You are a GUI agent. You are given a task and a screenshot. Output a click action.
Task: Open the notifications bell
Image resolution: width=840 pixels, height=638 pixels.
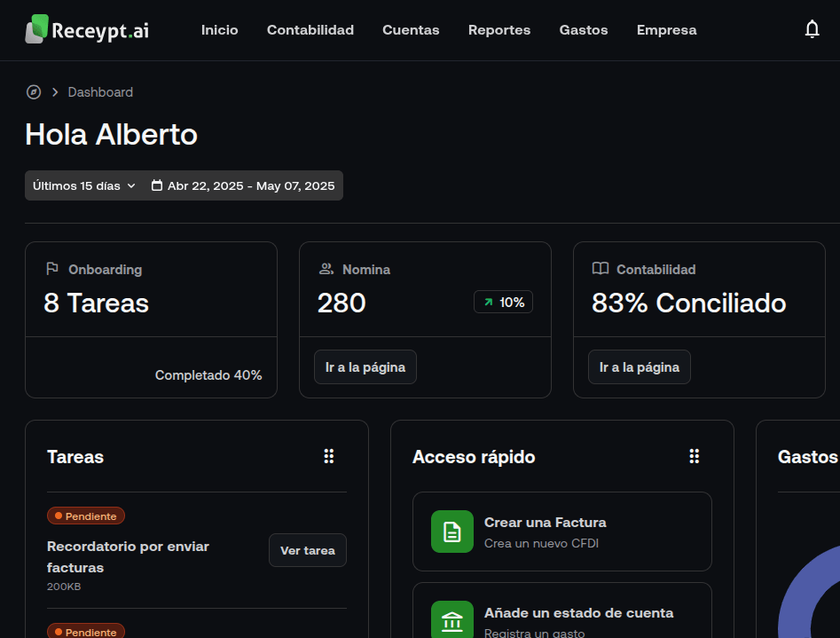(813, 29)
